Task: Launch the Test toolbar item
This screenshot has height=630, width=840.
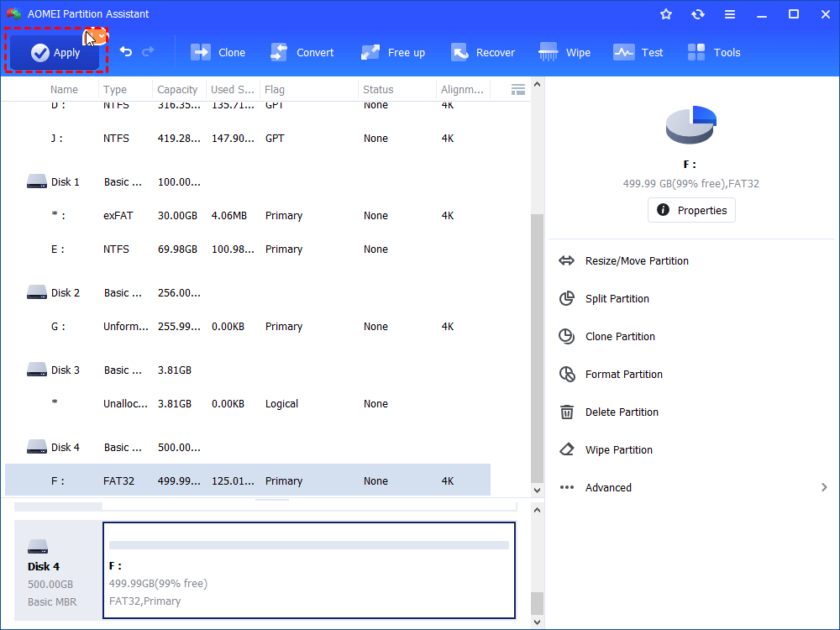Action: click(x=638, y=52)
